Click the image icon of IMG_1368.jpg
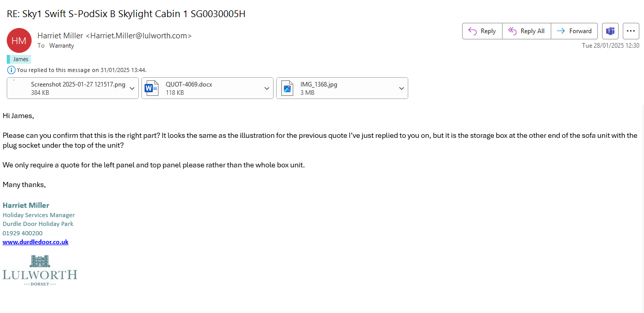The height and width of the screenshot is (313, 644). click(287, 88)
